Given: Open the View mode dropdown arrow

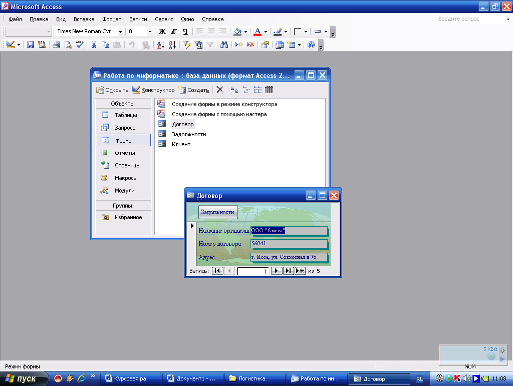Looking at the screenshot, I should (19, 44).
